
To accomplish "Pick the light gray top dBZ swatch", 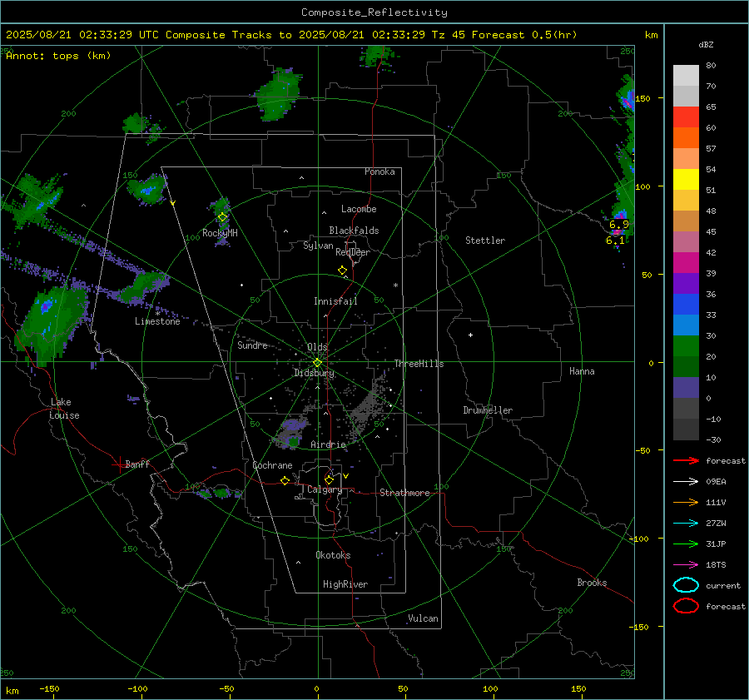I will (686, 75).
